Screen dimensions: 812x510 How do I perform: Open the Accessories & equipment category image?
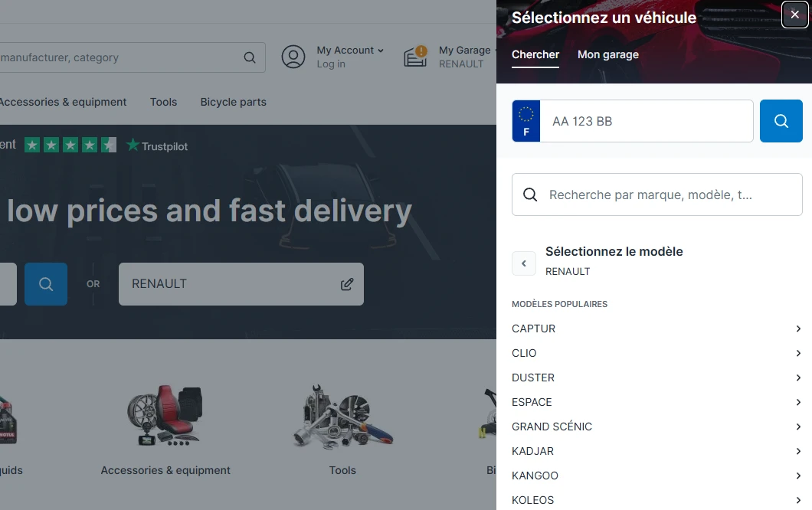[x=165, y=415]
